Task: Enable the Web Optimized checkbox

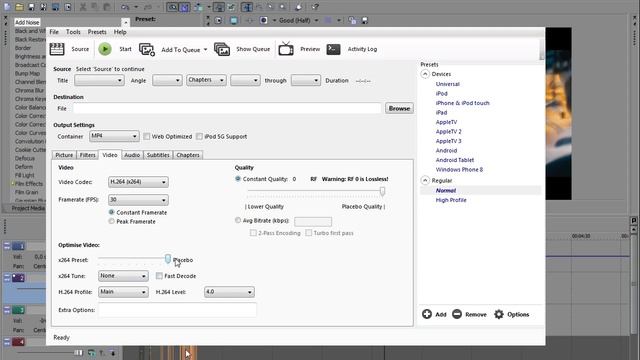Action: click(x=147, y=136)
